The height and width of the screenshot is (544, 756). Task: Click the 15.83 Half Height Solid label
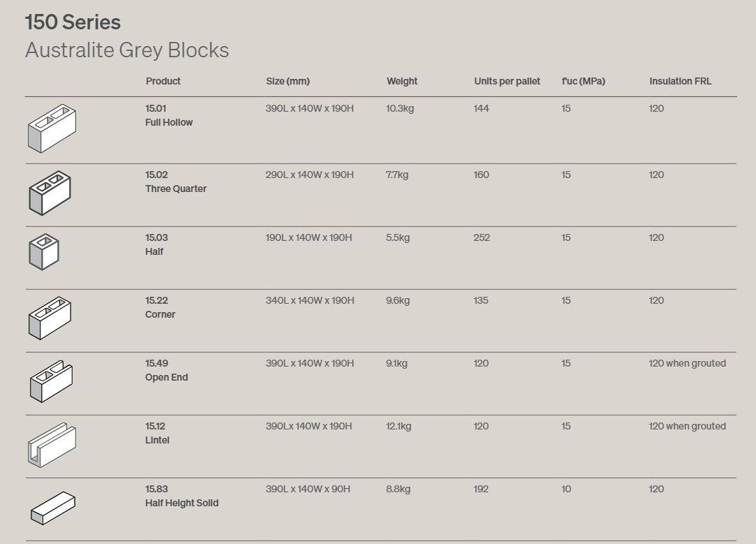pos(181,496)
